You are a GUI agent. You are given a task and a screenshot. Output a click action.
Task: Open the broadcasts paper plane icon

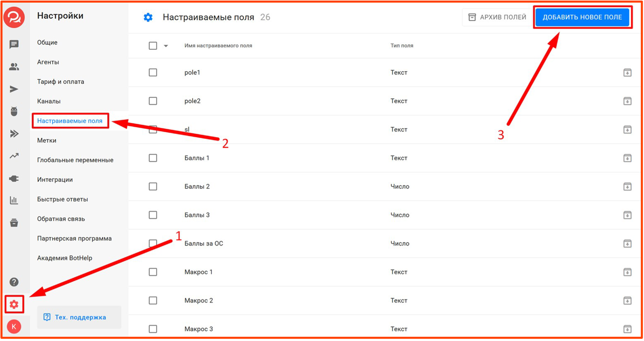click(x=14, y=89)
